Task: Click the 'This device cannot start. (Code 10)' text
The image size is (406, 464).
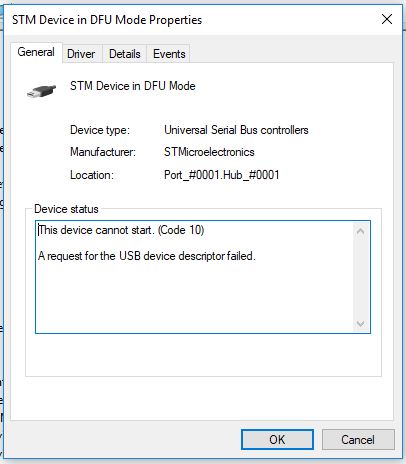Action: point(121,230)
